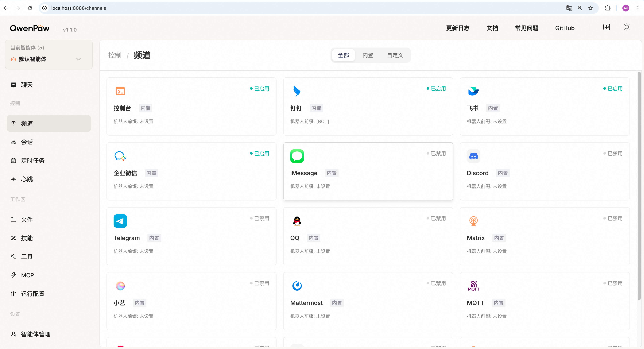The image size is (644, 349).
Task: Click the 已启用 status on 控制台 card
Action: 259,89
